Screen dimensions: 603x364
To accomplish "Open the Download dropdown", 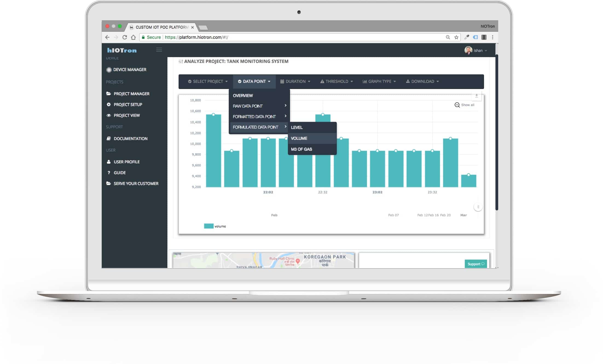I will 422,81.
